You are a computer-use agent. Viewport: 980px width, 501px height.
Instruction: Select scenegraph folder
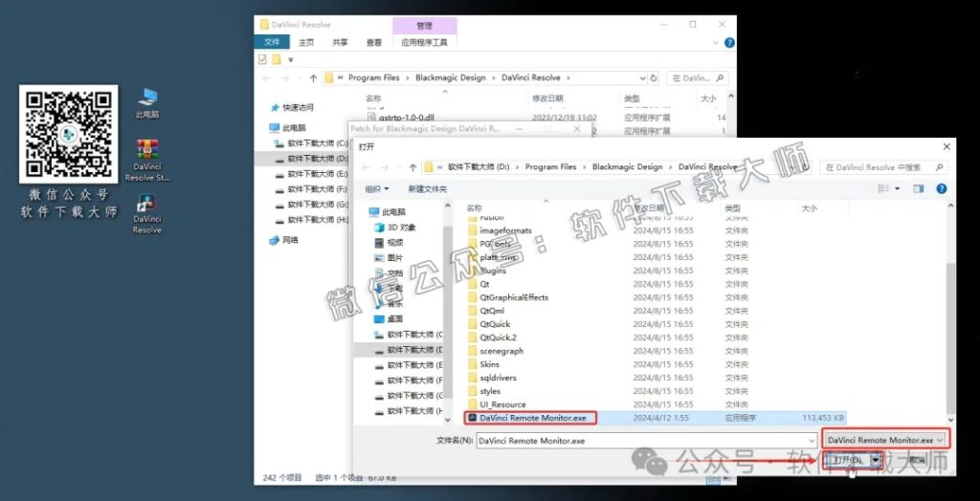coord(501,351)
